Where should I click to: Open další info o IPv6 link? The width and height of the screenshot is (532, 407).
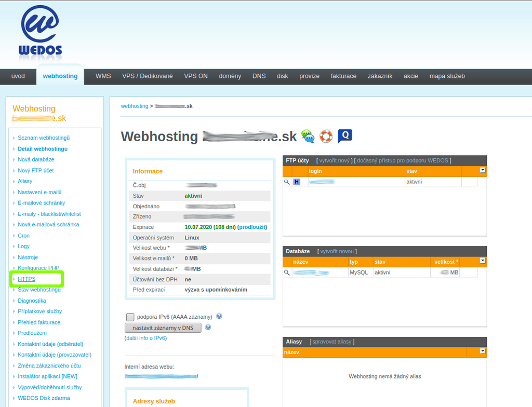145,338
